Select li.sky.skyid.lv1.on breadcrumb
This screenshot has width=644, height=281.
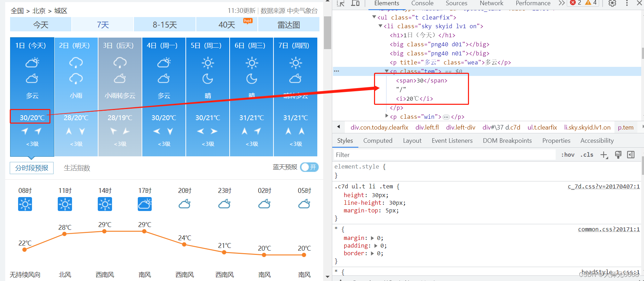coord(587,127)
